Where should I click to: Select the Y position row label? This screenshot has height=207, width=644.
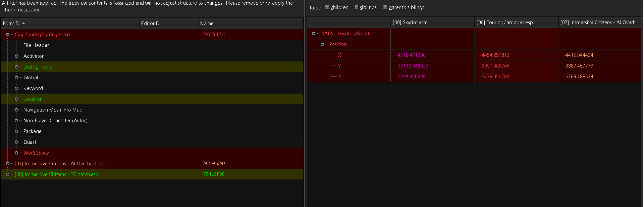click(x=339, y=66)
